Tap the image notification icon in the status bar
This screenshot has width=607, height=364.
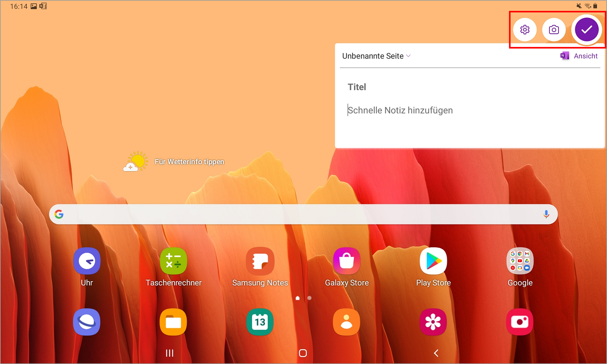(x=34, y=6)
